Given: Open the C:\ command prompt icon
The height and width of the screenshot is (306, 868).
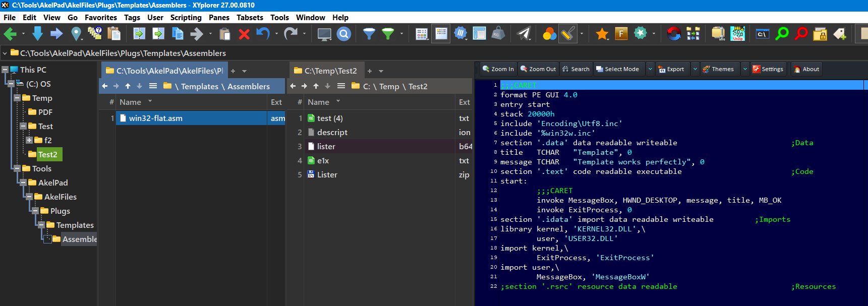Looking at the screenshot, I should [763, 34].
